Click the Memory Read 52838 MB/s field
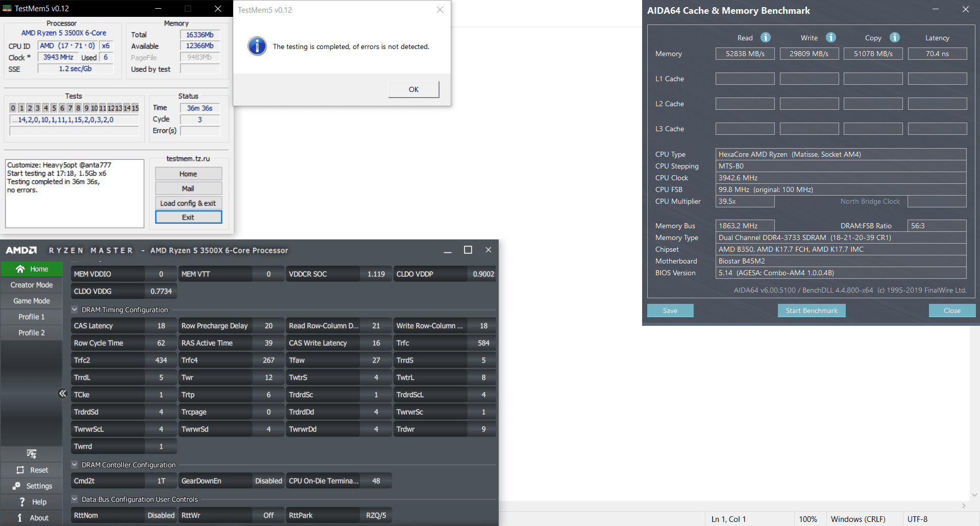The image size is (980, 526). [745, 54]
